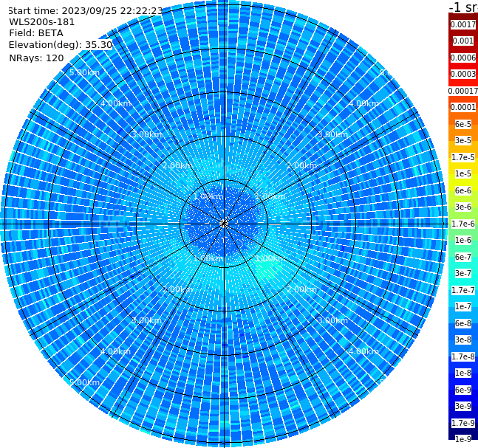Click the '6e-9' colorbar label
The width and height of the screenshot is (478, 448).
pyautogui.click(x=463, y=390)
